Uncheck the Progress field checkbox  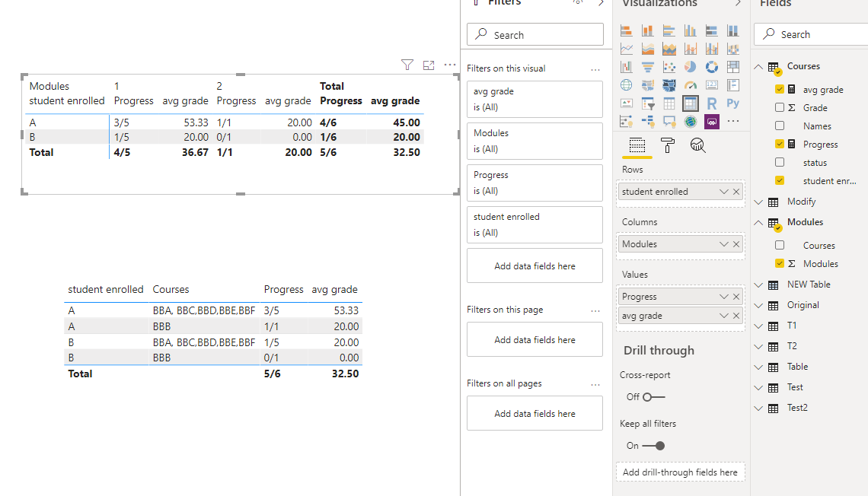pyautogui.click(x=780, y=144)
